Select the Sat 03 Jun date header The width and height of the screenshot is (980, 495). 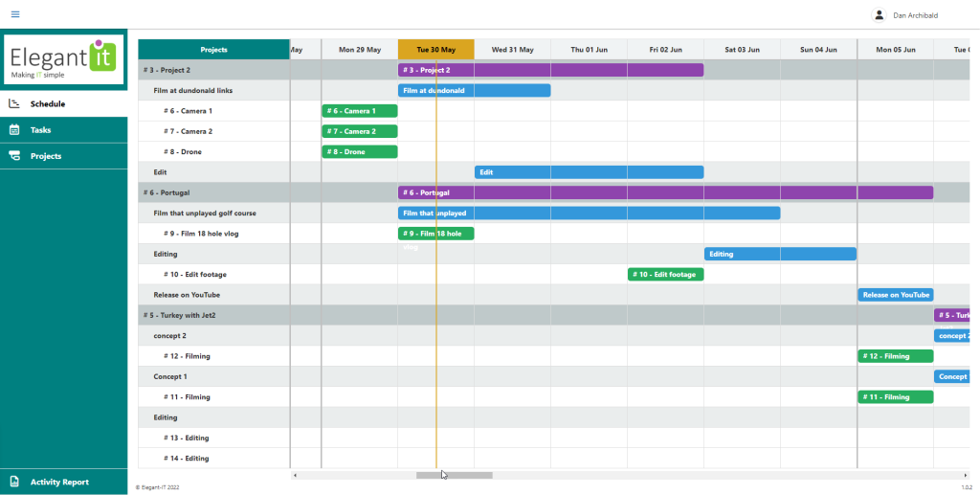click(742, 50)
